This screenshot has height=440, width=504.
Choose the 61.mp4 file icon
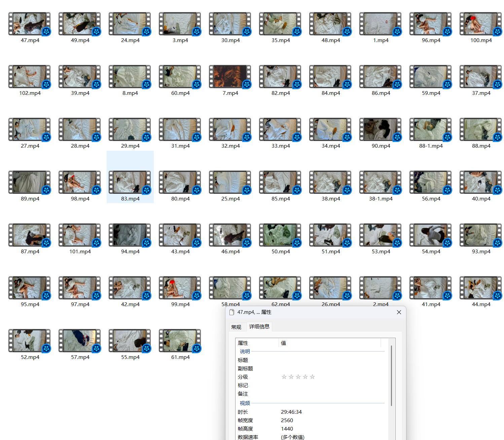[x=180, y=341]
